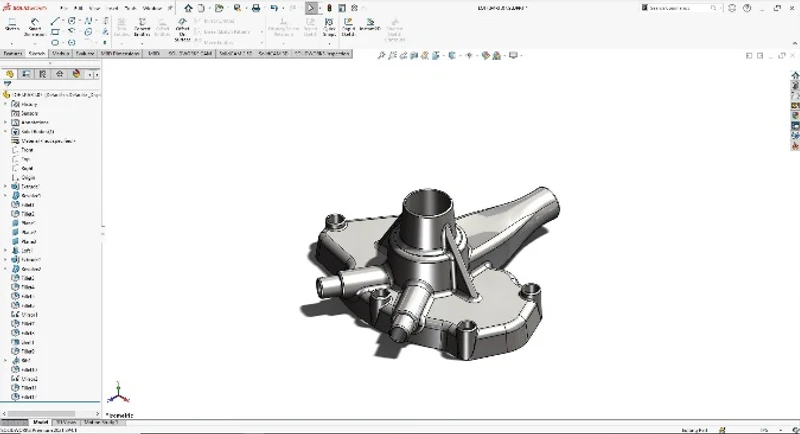Switch to the Evaluate ribbon tab
800x434 pixels.
click(x=85, y=53)
